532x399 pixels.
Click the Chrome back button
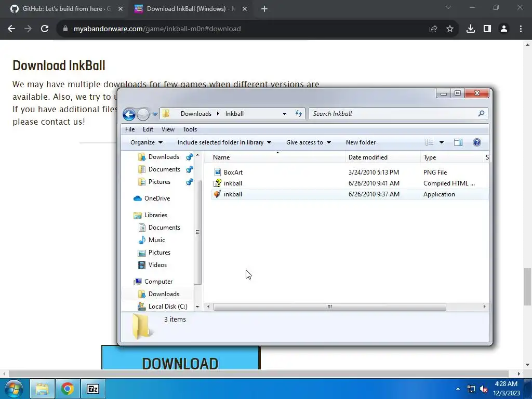(11, 29)
